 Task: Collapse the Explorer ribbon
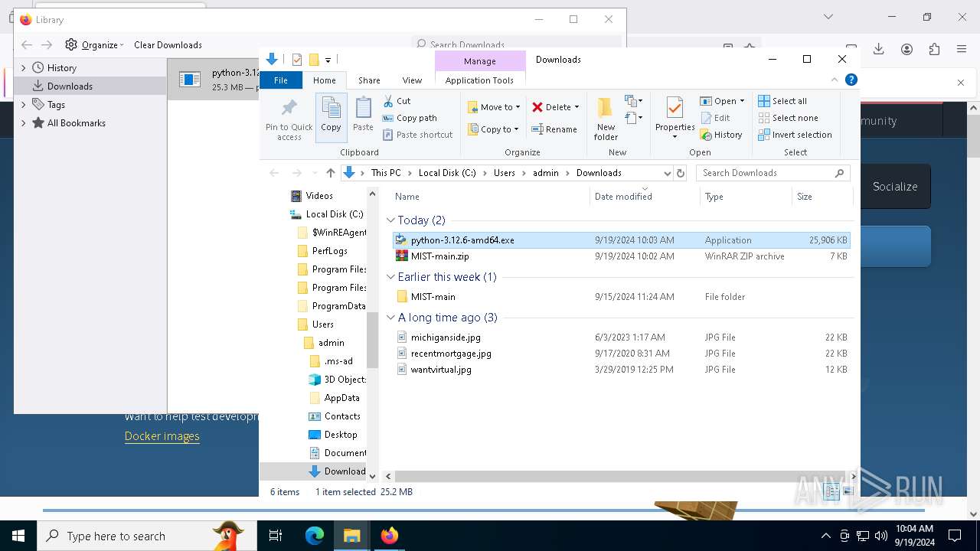point(835,80)
